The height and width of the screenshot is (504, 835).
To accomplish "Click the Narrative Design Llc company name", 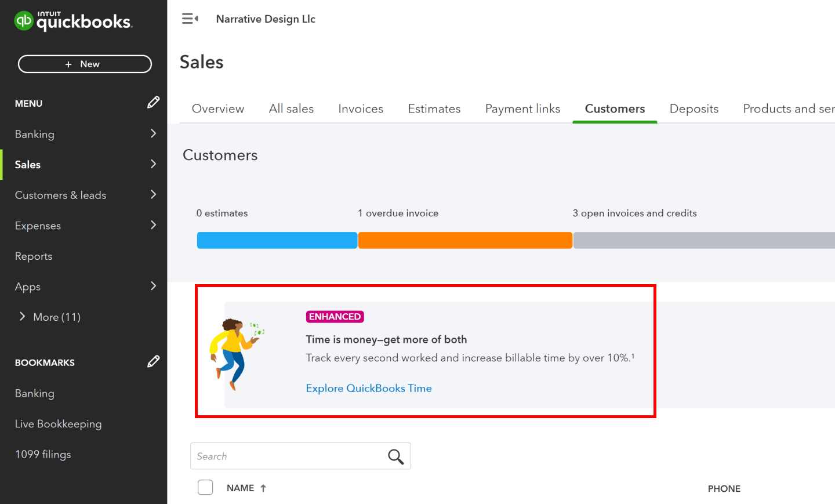I will [x=266, y=19].
